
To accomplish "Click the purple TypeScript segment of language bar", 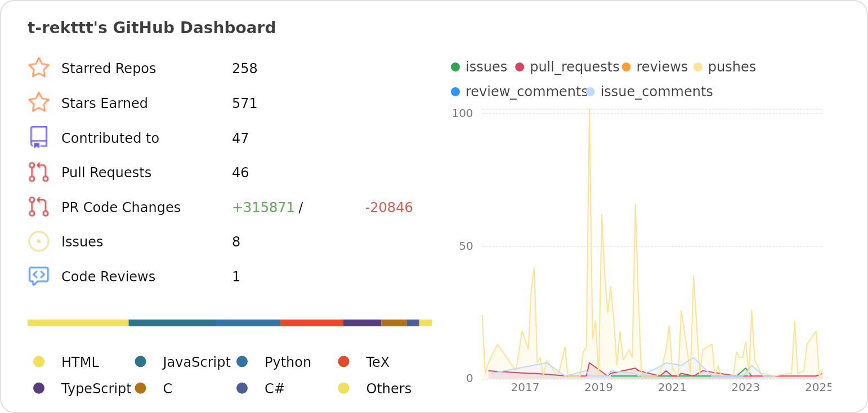I will tap(363, 323).
